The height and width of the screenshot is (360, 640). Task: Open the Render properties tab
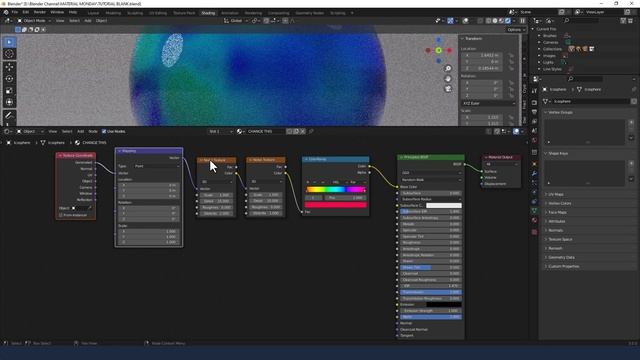[534, 103]
